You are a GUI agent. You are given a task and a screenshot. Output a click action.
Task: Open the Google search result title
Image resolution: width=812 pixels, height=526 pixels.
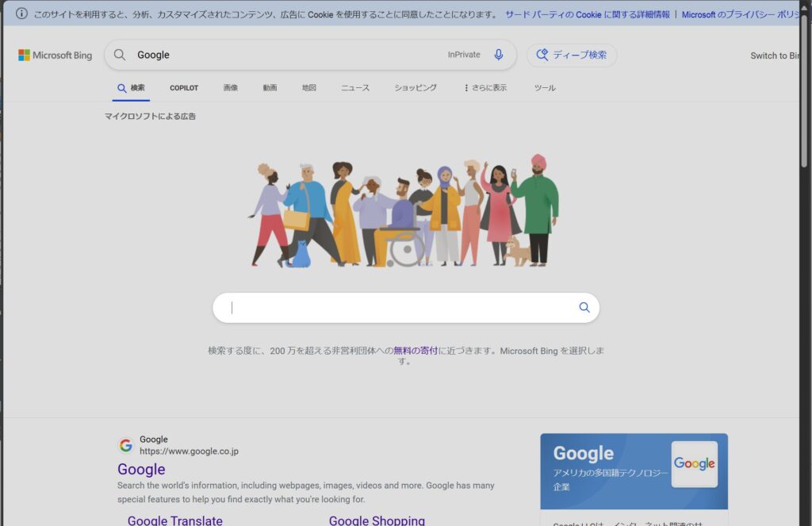[141, 469]
